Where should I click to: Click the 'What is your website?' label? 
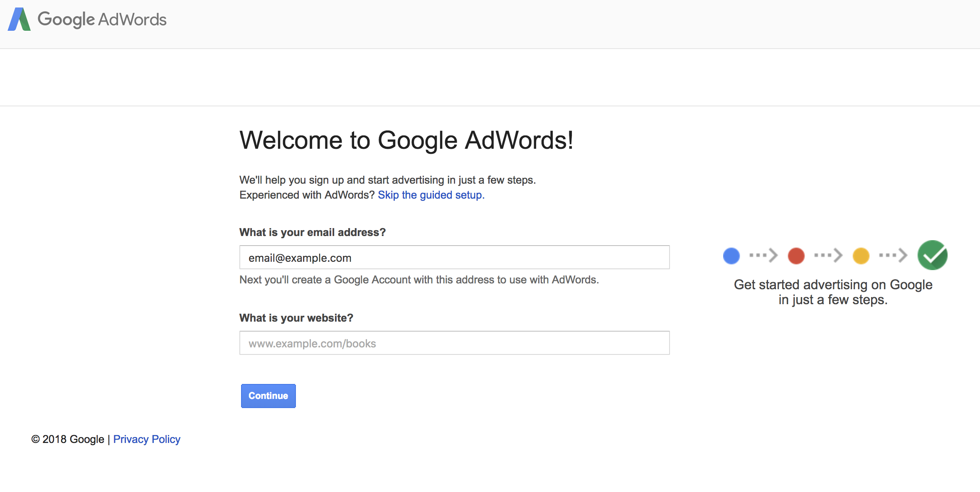pyautogui.click(x=296, y=318)
